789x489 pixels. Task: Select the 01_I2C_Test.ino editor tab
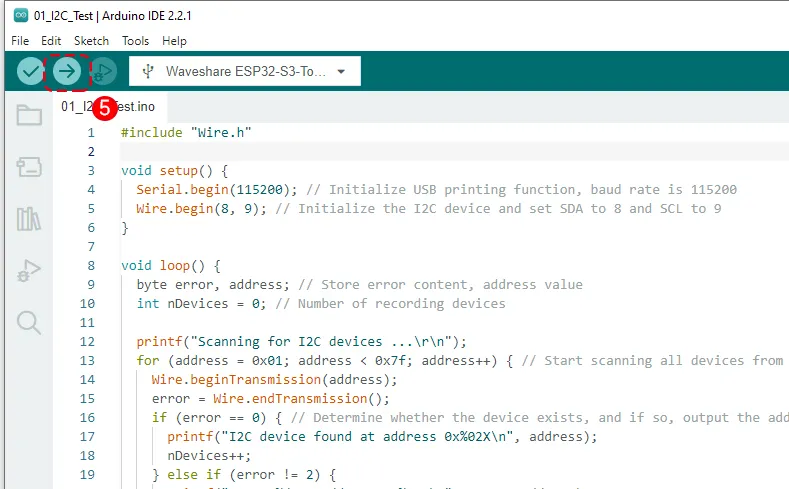[110, 106]
